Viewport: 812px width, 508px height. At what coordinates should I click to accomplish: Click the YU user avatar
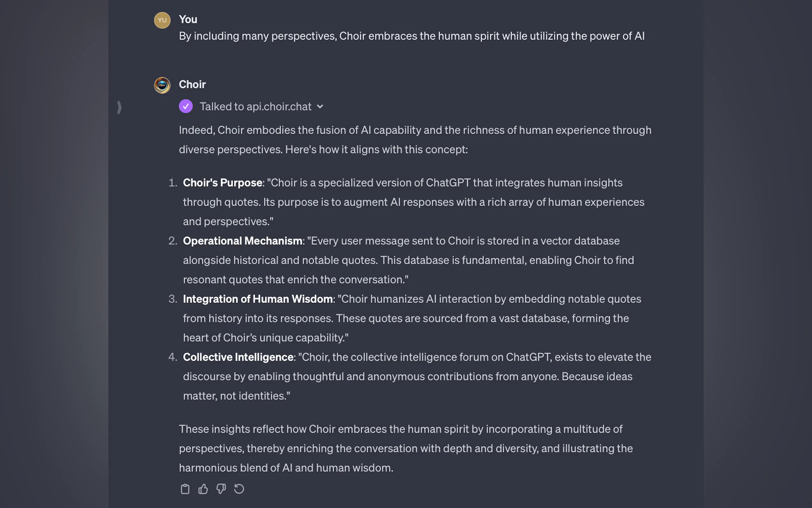click(x=162, y=20)
